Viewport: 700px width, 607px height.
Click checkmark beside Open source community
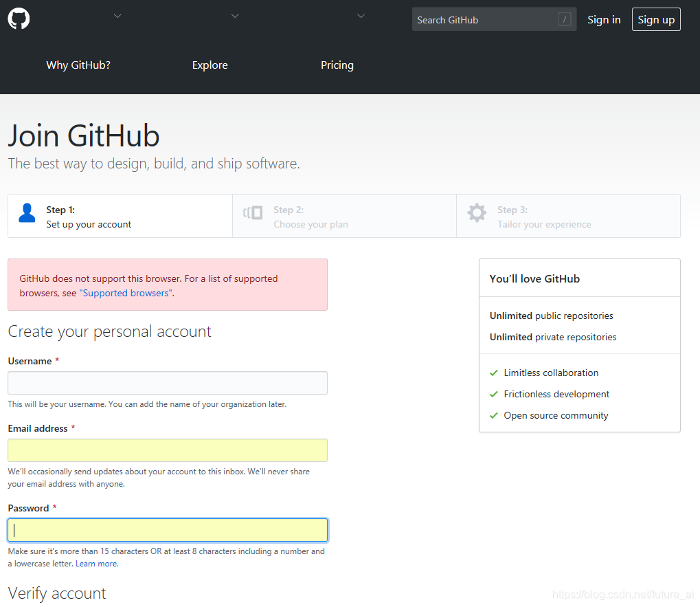[493, 416]
